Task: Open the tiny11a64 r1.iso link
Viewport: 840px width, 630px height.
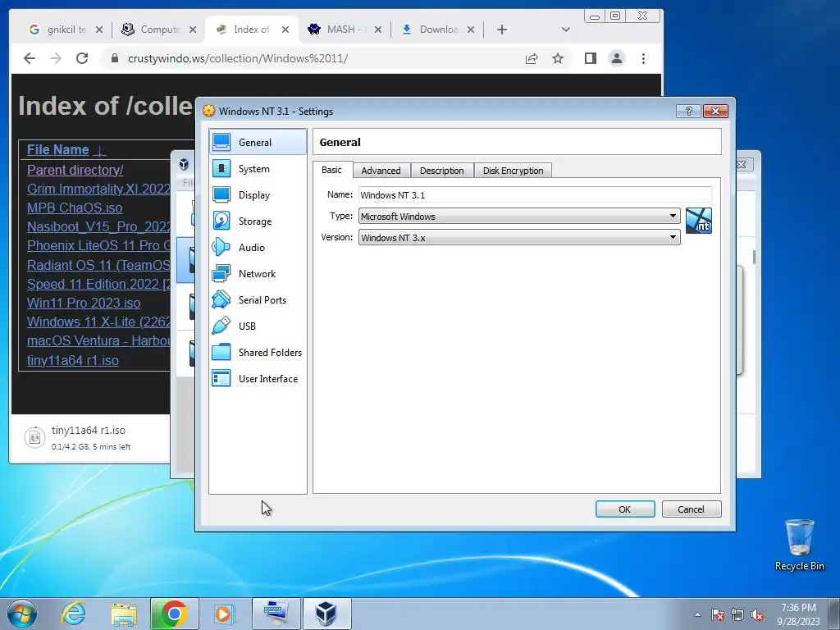Action: [73, 361]
